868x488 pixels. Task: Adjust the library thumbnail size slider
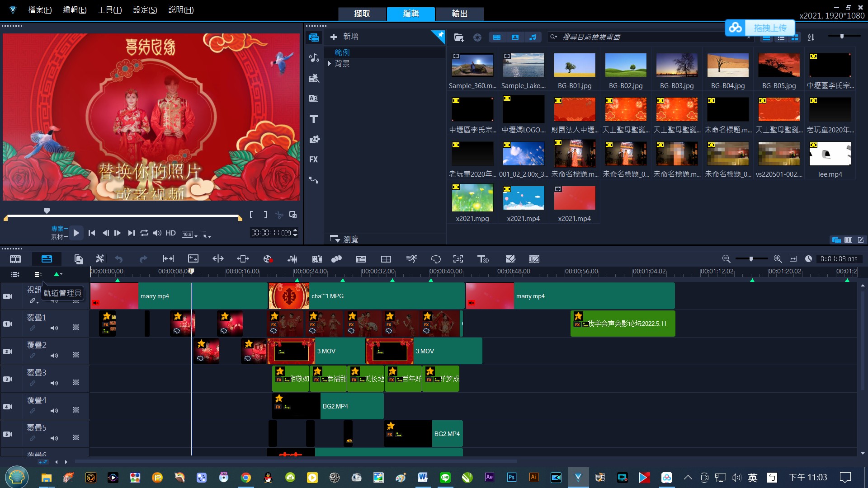pyautogui.click(x=842, y=36)
